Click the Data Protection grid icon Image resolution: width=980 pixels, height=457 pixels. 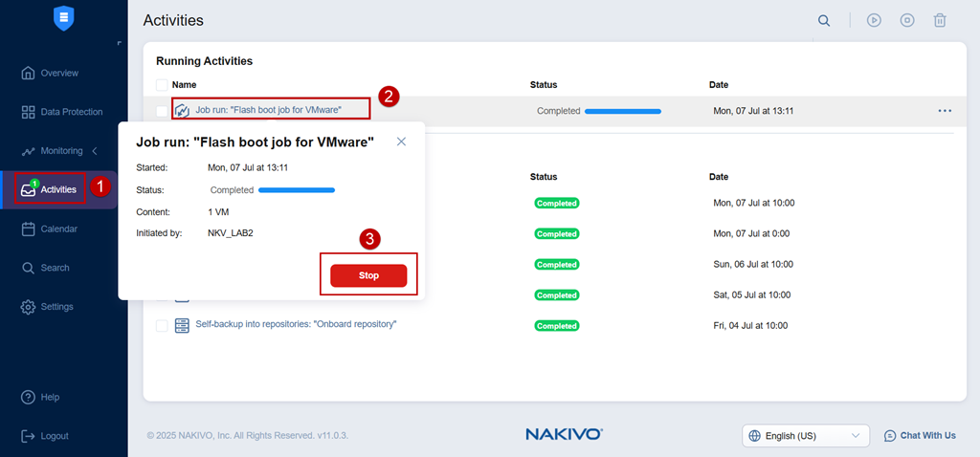click(x=28, y=112)
